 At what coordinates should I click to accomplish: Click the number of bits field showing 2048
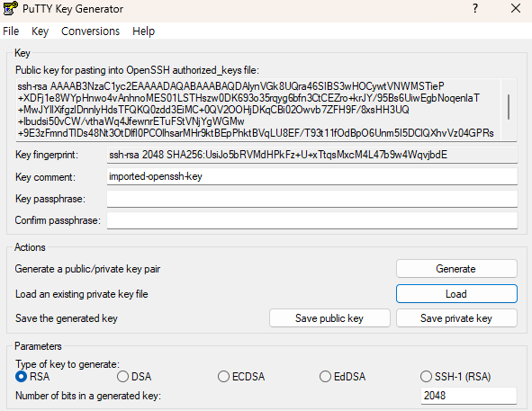tap(469, 396)
